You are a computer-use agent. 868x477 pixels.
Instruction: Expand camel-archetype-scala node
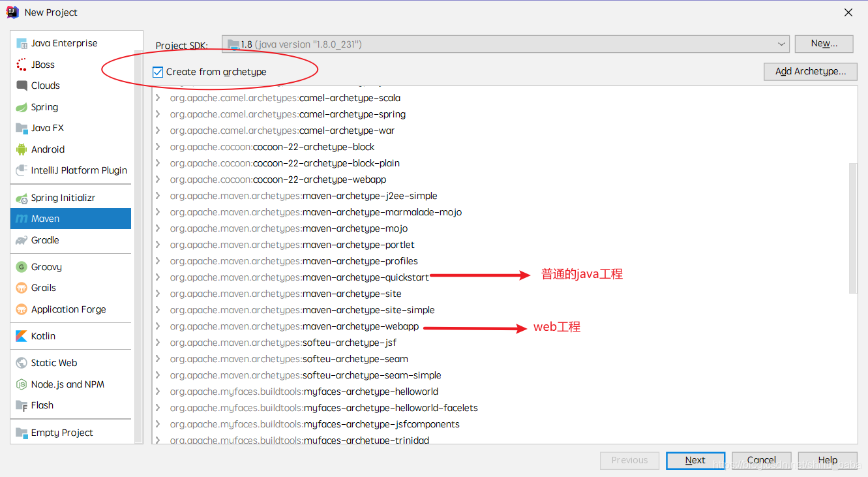click(x=158, y=98)
